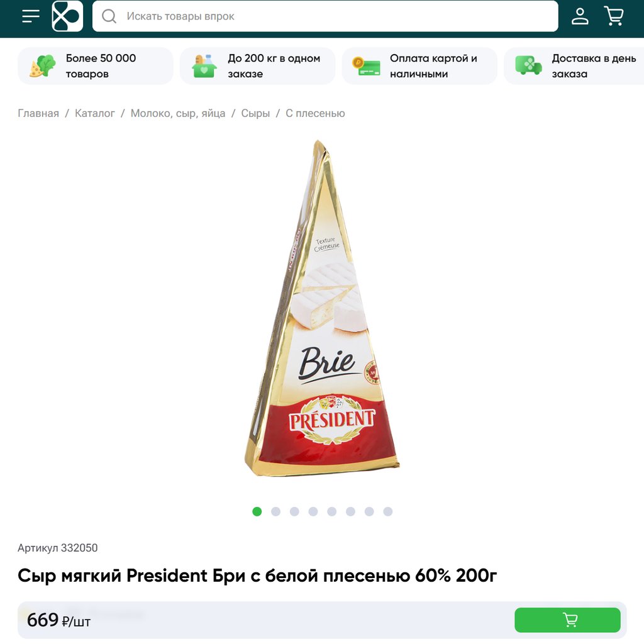Image resolution: width=644 pixels, height=644 pixels.
Task: Focus the 'Искать товары впрок' search field
Action: pyautogui.click(x=325, y=16)
